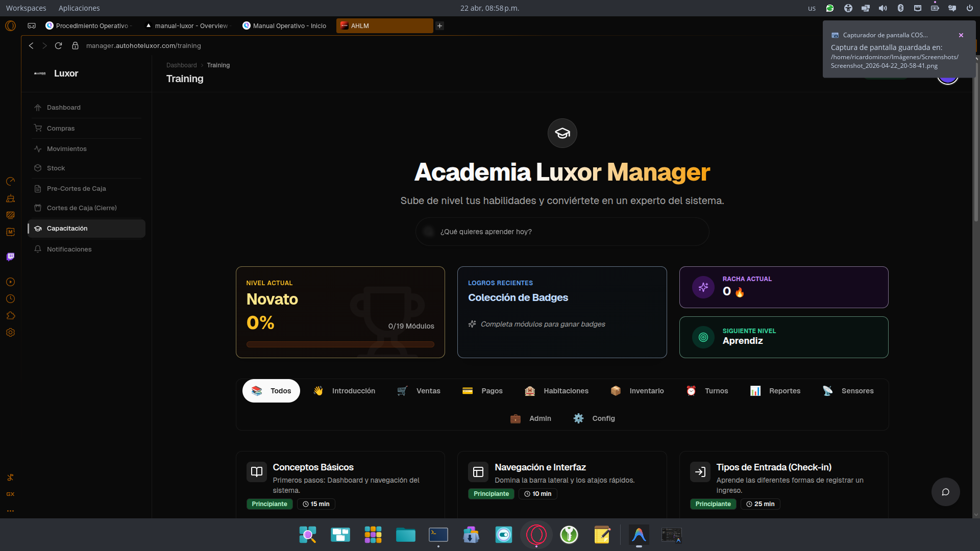Filter modules by Admin

(531, 418)
